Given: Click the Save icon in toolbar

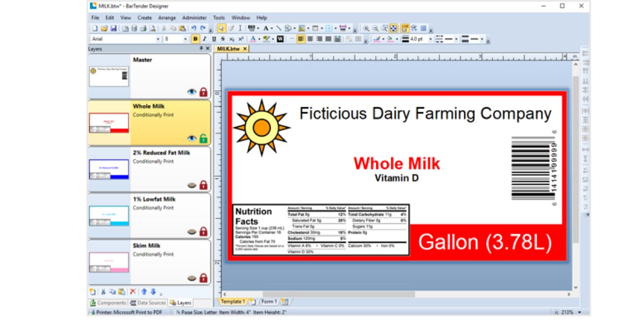Looking at the screenshot, I should [113, 28].
